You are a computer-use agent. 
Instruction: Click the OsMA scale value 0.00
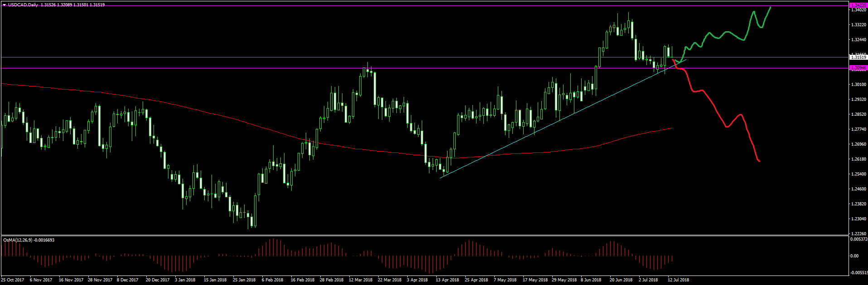point(854,256)
